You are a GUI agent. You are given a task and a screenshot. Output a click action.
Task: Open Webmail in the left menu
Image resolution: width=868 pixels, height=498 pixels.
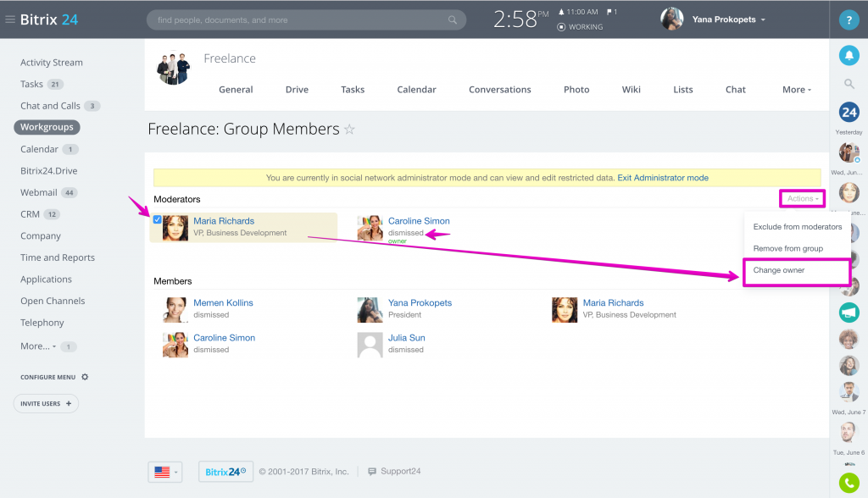point(39,192)
